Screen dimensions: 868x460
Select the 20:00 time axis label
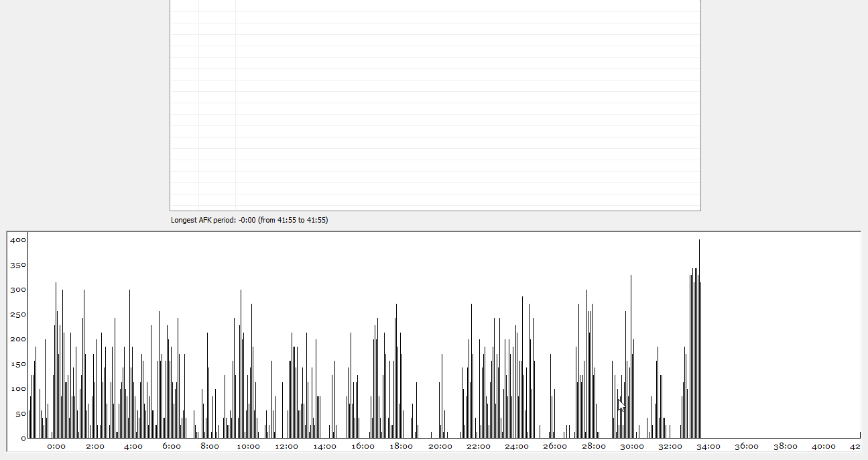tap(440, 447)
